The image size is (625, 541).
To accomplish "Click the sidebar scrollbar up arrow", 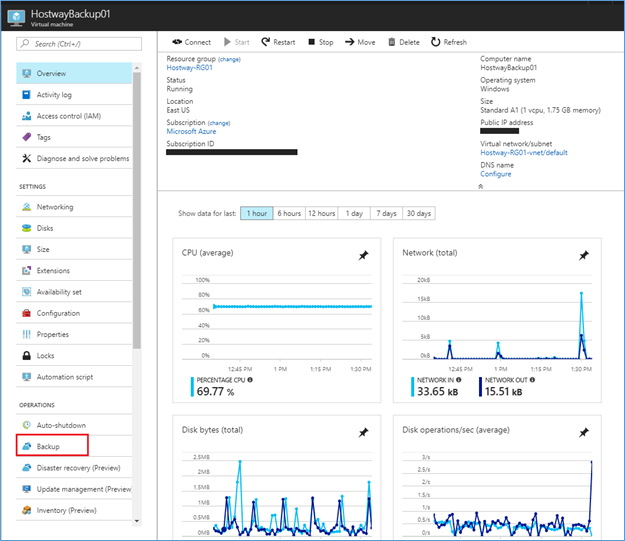I will pyautogui.click(x=137, y=68).
